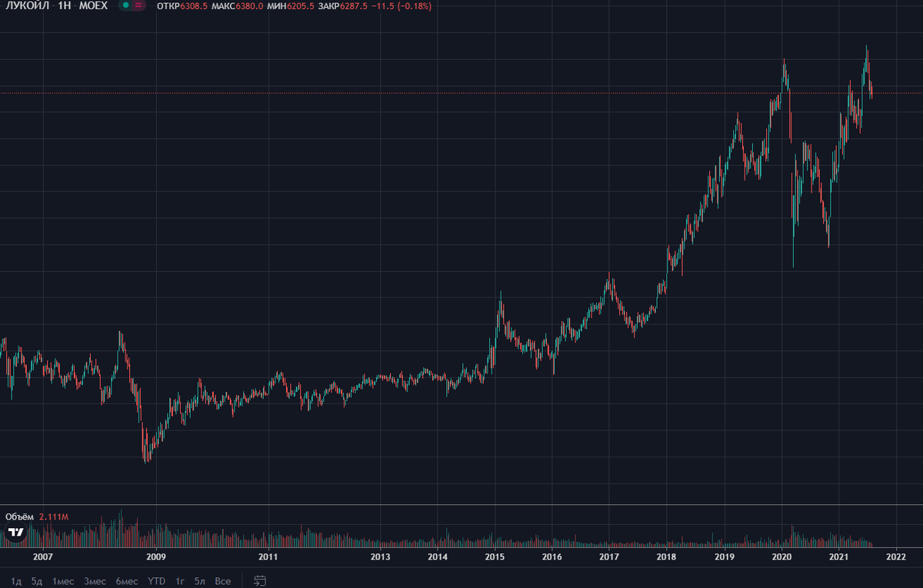The image size is (923, 588).
Task: Choose the 6мес time range
Action: pyautogui.click(x=127, y=581)
